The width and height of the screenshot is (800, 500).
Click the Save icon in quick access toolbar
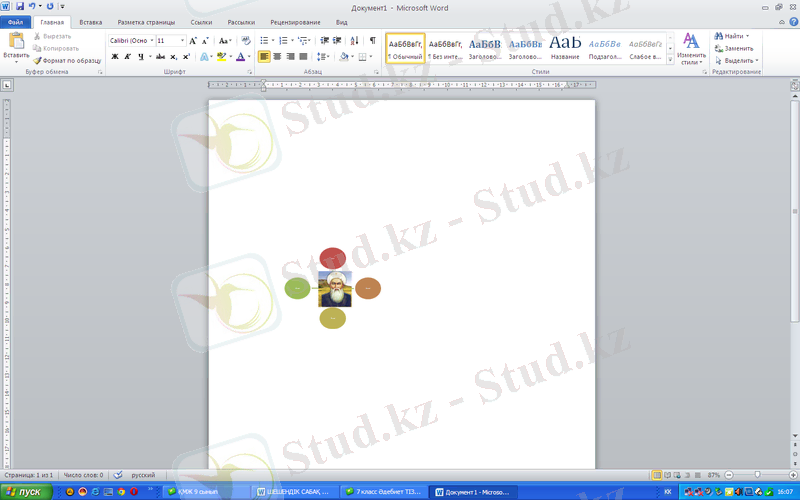point(19,6)
